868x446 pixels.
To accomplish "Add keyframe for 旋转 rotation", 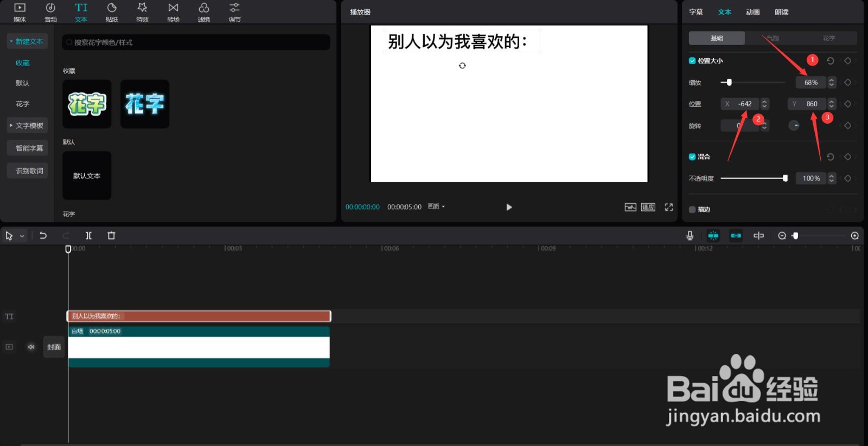I will click(x=847, y=125).
